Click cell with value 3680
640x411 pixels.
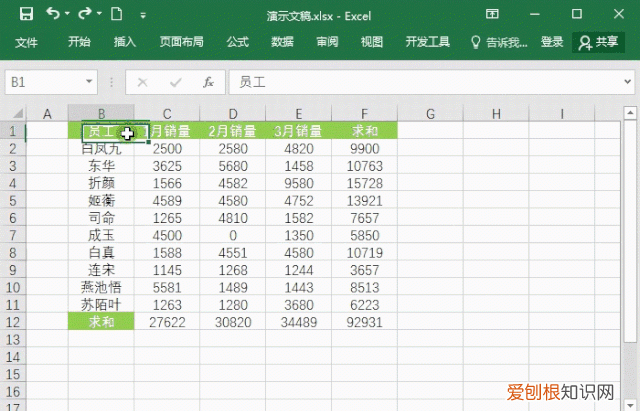tap(299, 305)
